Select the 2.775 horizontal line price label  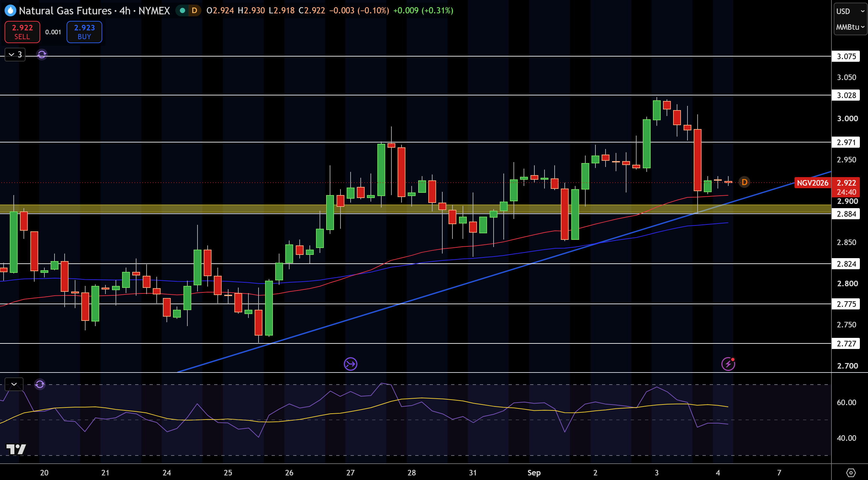pyautogui.click(x=846, y=304)
